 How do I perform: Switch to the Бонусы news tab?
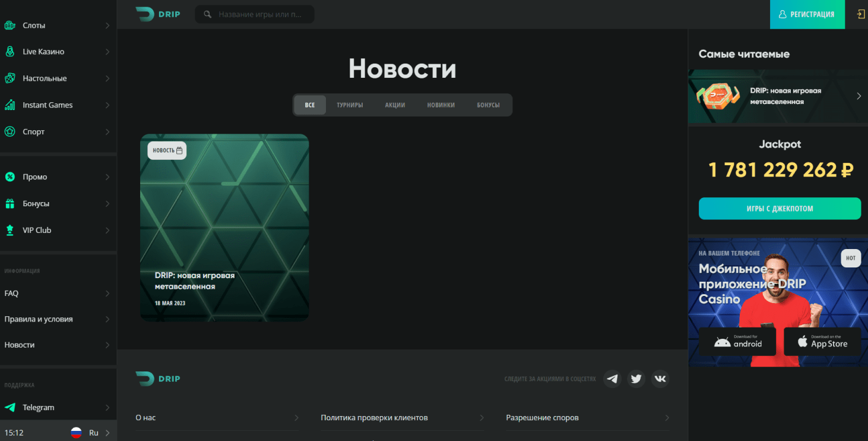[x=488, y=105]
